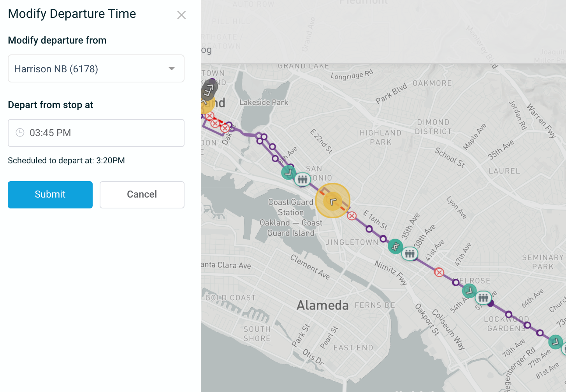Close the Modify Departure Time panel
The height and width of the screenshot is (392, 566).
coord(181,15)
